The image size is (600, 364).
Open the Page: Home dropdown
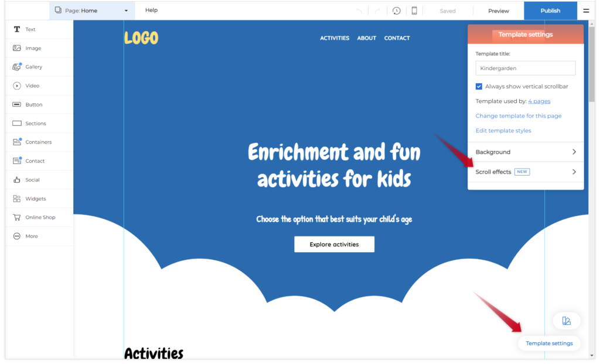pyautogui.click(x=92, y=11)
